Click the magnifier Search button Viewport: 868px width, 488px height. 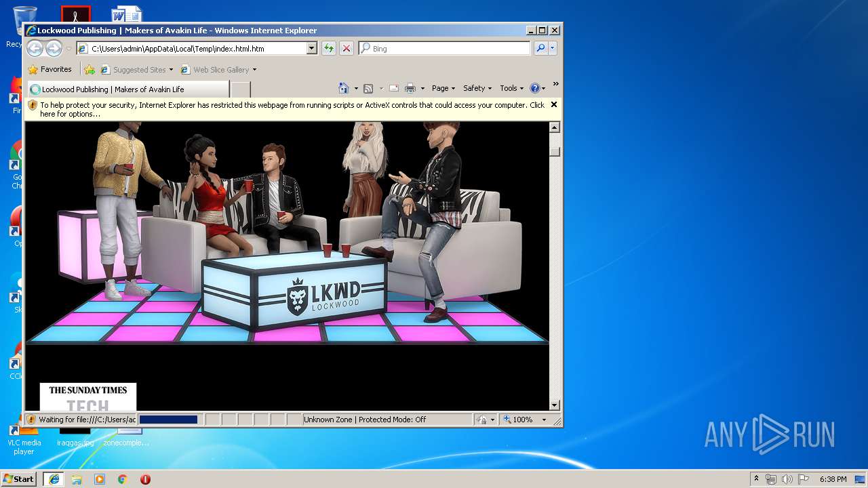[540, 48]
